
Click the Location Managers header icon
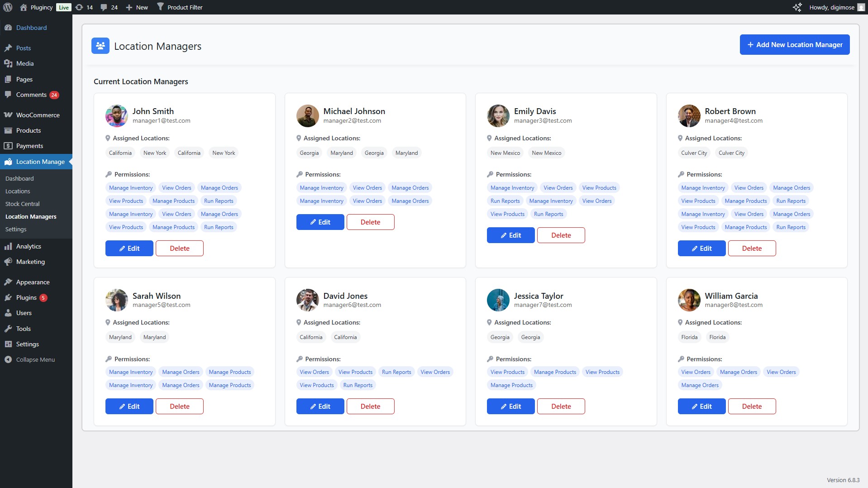coord(100,45)
